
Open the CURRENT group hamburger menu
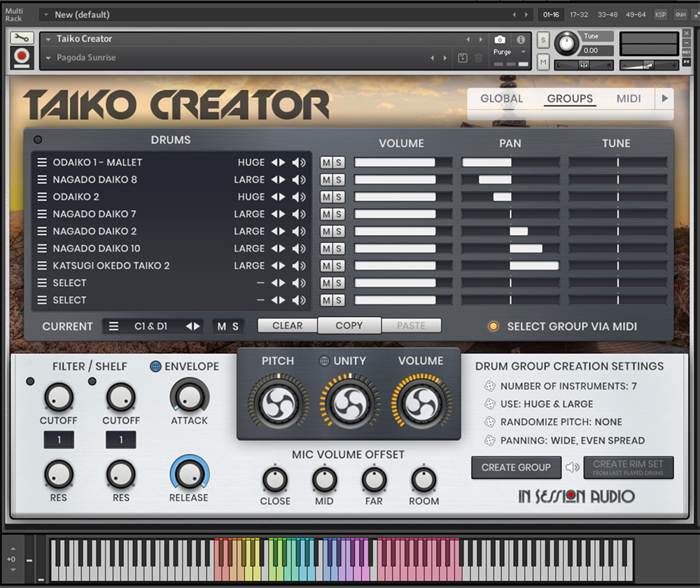pyautogui.click(x=114, y=326)
